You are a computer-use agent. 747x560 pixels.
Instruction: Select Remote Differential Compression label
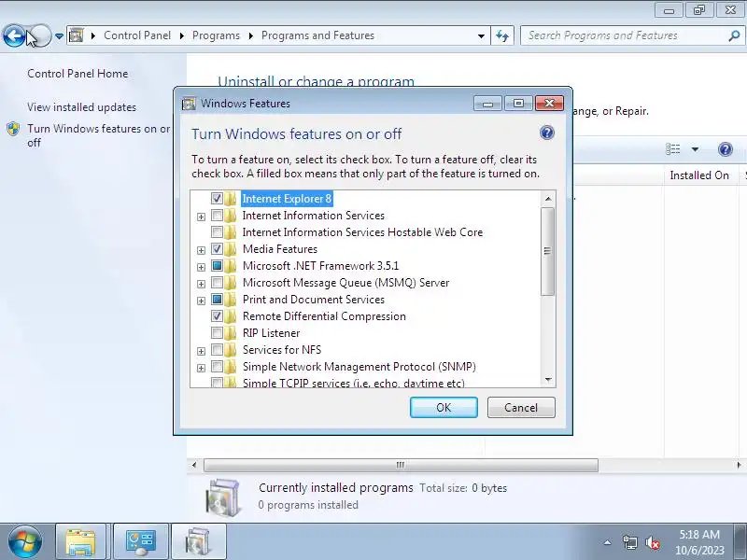tap(324, 316)
